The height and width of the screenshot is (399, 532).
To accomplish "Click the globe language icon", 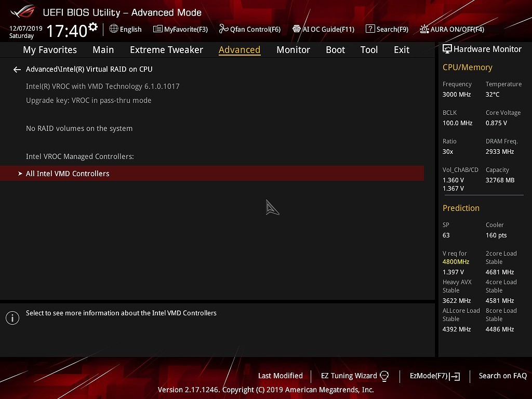I will click(x=114, y=29).
